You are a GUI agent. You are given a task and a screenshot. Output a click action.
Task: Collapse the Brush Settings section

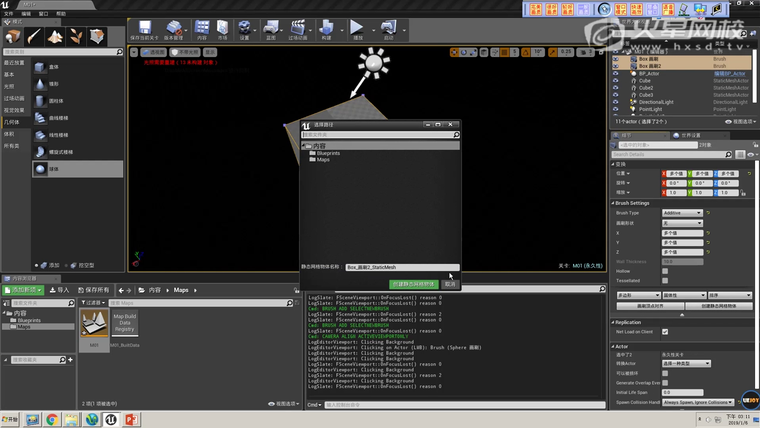(x=613, y=203)
